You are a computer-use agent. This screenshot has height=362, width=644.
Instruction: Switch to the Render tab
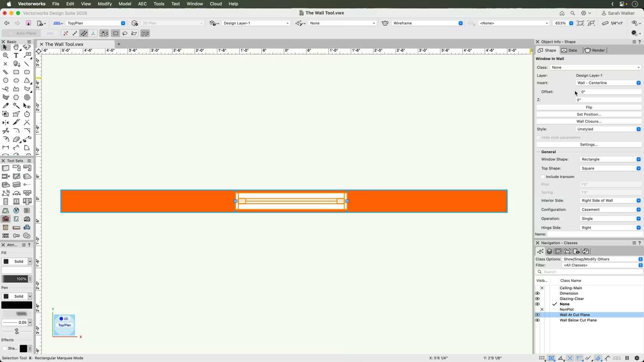[x=595, y=51]
